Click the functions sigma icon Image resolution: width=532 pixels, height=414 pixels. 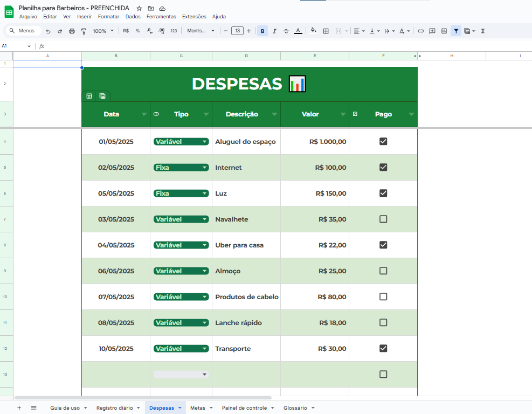pos(482,31)
